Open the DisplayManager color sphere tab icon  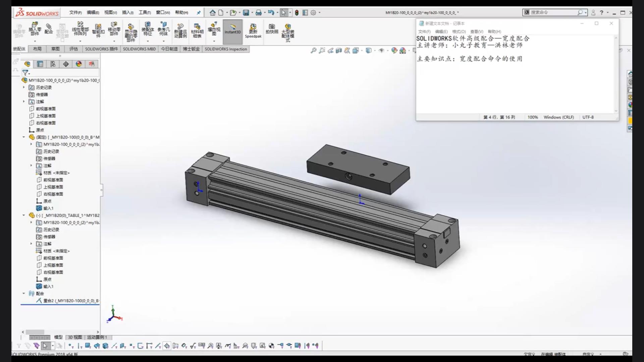tap(79, 64)
